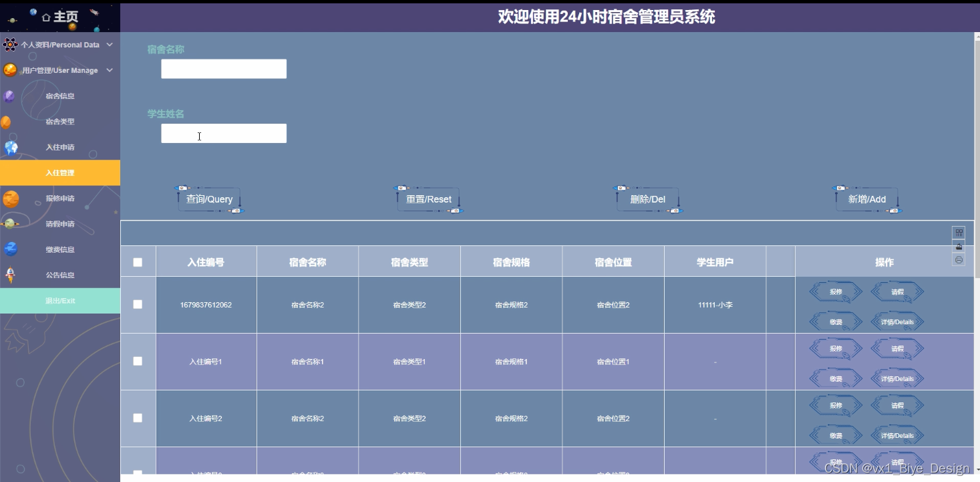Click the 宿舍位置 column header
Screen dimensions: 980x482
(613, 262)
